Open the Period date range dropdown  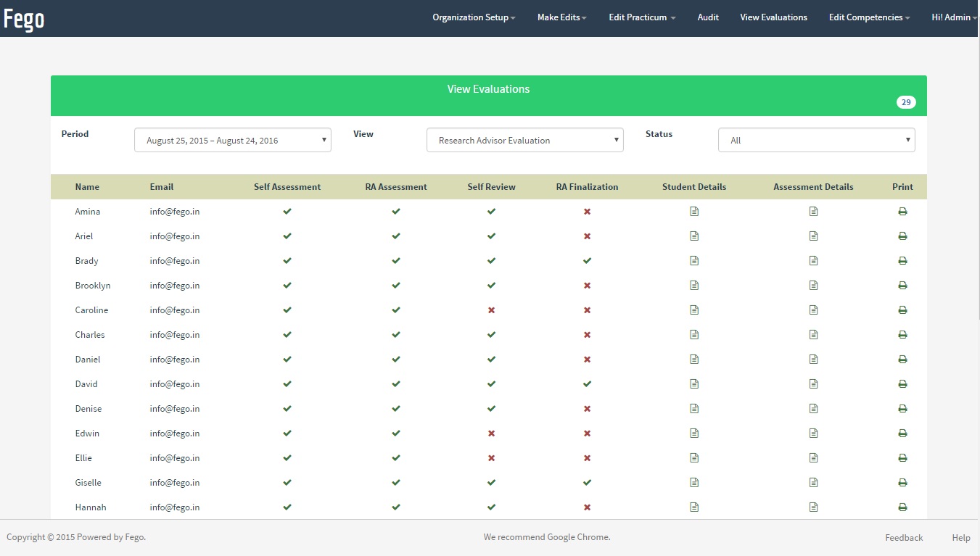click(x=232, y=140)
